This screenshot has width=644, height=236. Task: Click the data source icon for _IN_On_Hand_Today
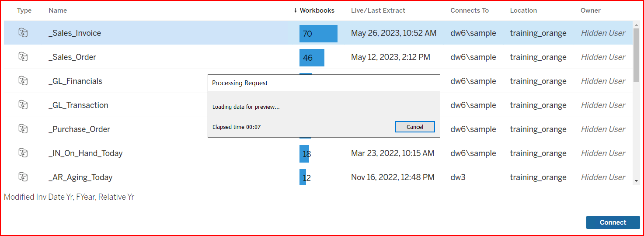click(x=23, y=153)
